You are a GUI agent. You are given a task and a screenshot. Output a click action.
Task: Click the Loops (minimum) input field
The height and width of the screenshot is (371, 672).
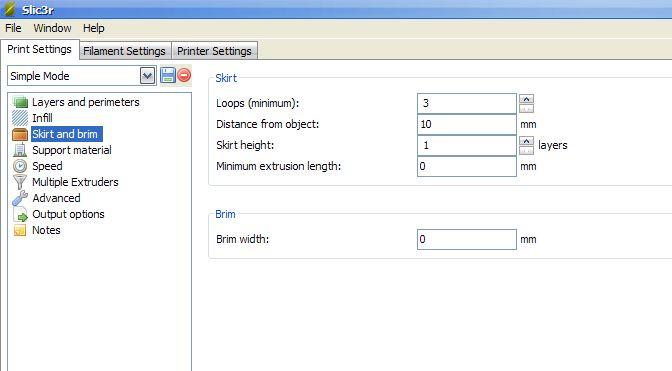click(467, 103)
